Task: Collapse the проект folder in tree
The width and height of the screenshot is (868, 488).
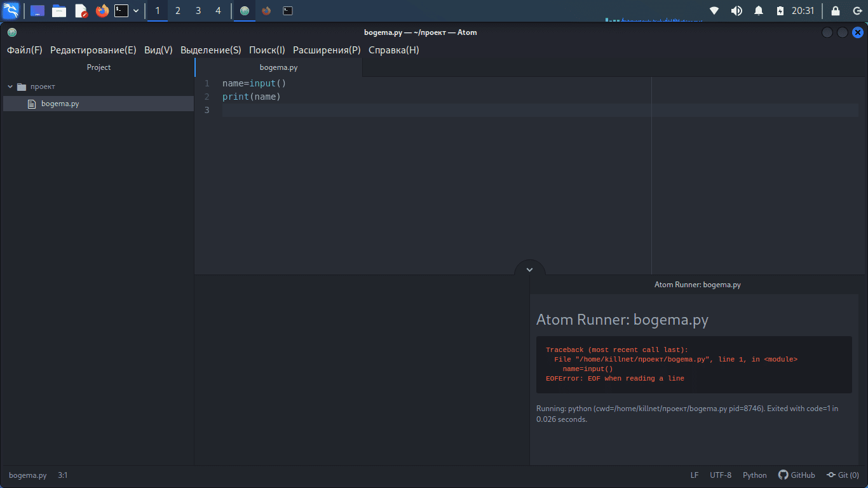Action: [11, 86]
